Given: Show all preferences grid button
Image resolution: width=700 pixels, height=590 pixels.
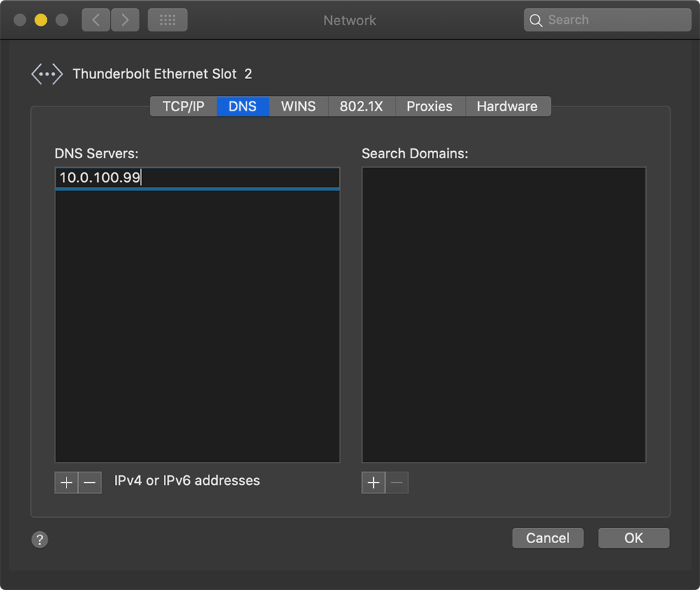Looking at the screenshot, I should tap(167, 20).
